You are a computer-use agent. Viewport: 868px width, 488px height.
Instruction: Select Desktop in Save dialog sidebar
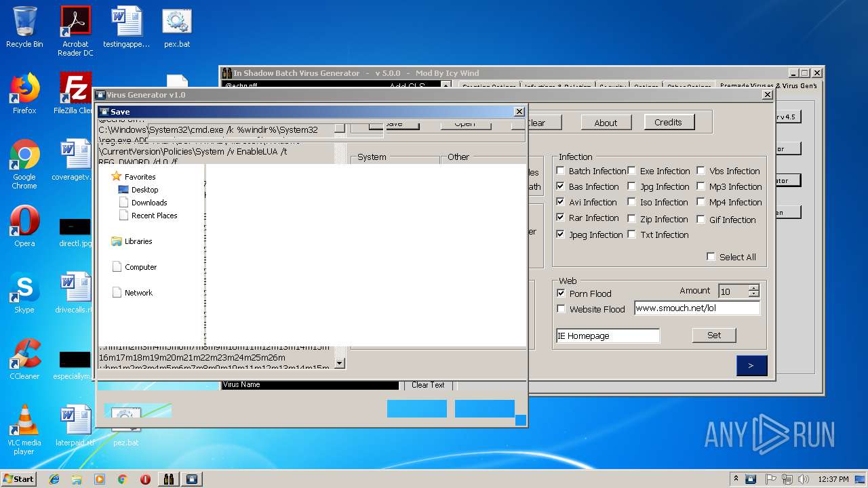138,189
